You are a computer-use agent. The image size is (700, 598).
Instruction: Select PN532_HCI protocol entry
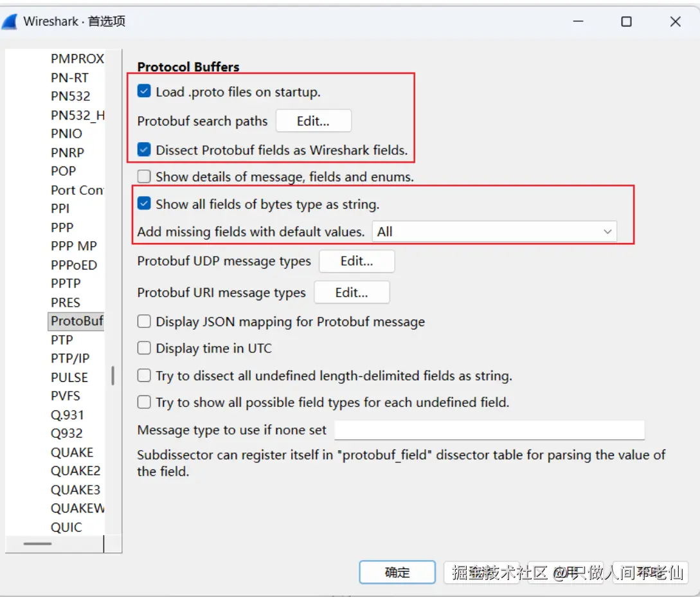77,115
